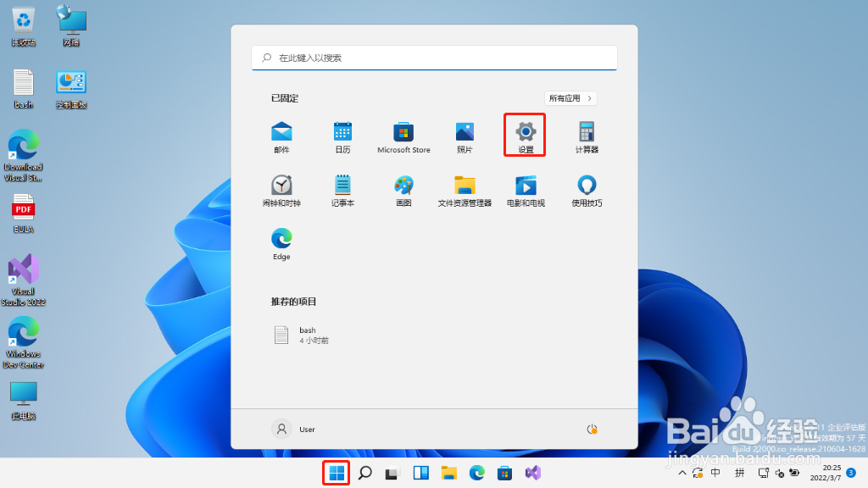
Task: Open the power options button
Action: click(592, 429)
